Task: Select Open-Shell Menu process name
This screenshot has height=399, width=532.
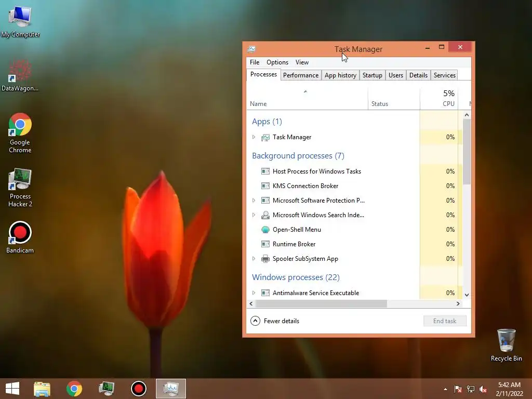Action: [297, 229]
